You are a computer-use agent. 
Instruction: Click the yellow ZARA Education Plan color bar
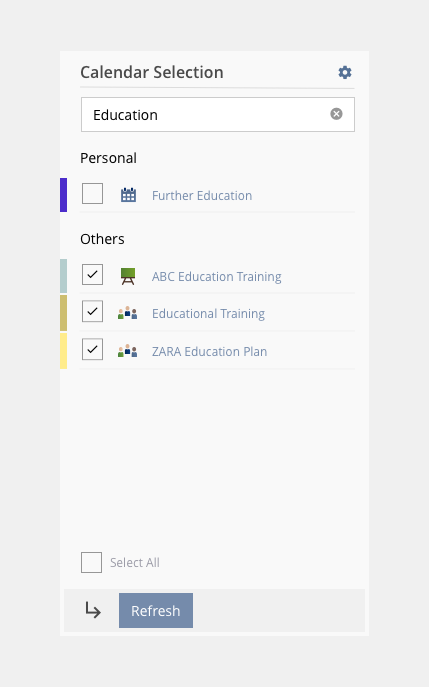(64, 351)
